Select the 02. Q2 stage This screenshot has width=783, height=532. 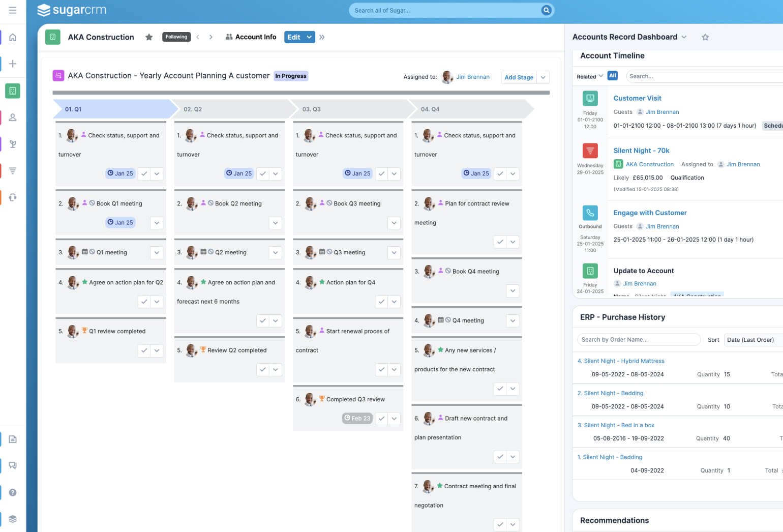(x=234, y=109)
